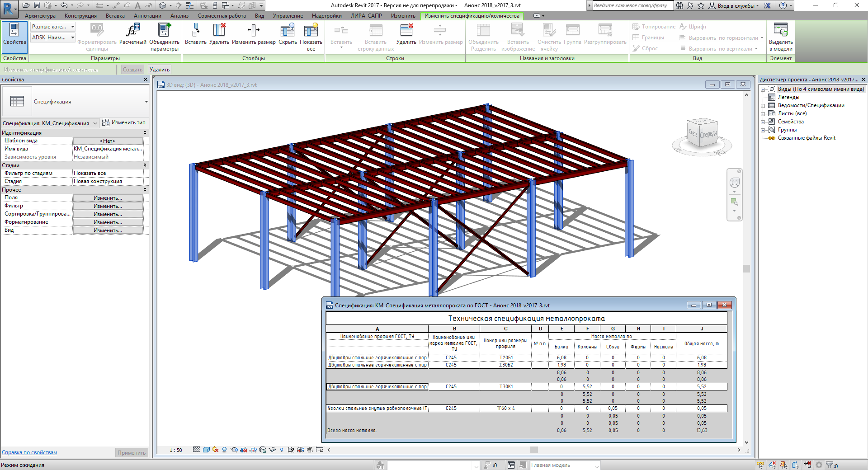Open the Спецификация type selector dropdown
The width and height of the screenshot is (868, 470).
[x=146, y=102]
